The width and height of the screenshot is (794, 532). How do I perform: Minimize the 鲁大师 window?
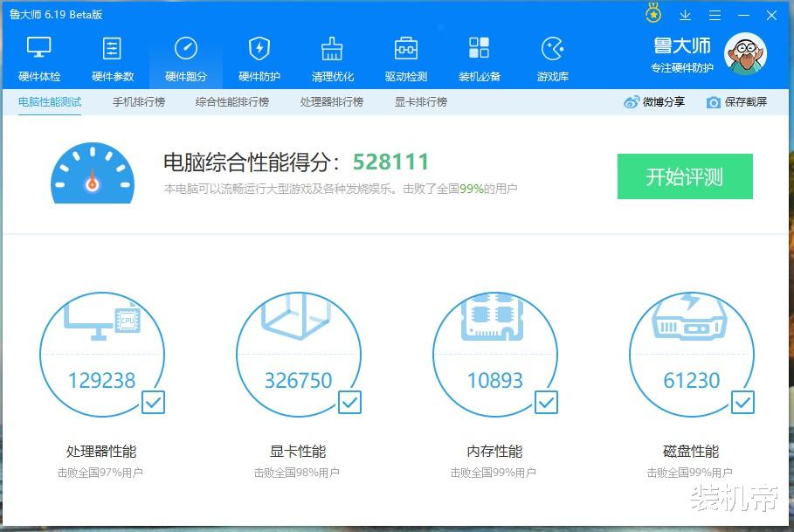pos(744,15)
